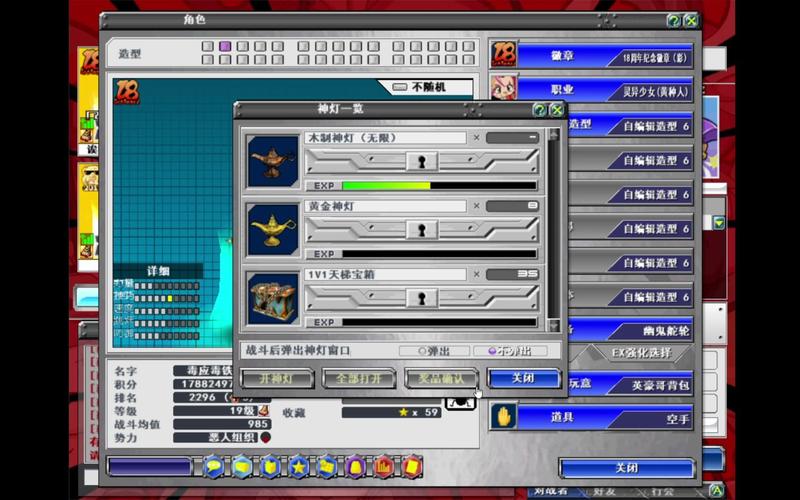Image resolution: width=800 pixels, height=500 pixels.
Task: Click the keyhole lock on 木制神灯
Action: (x=421, y=161)
